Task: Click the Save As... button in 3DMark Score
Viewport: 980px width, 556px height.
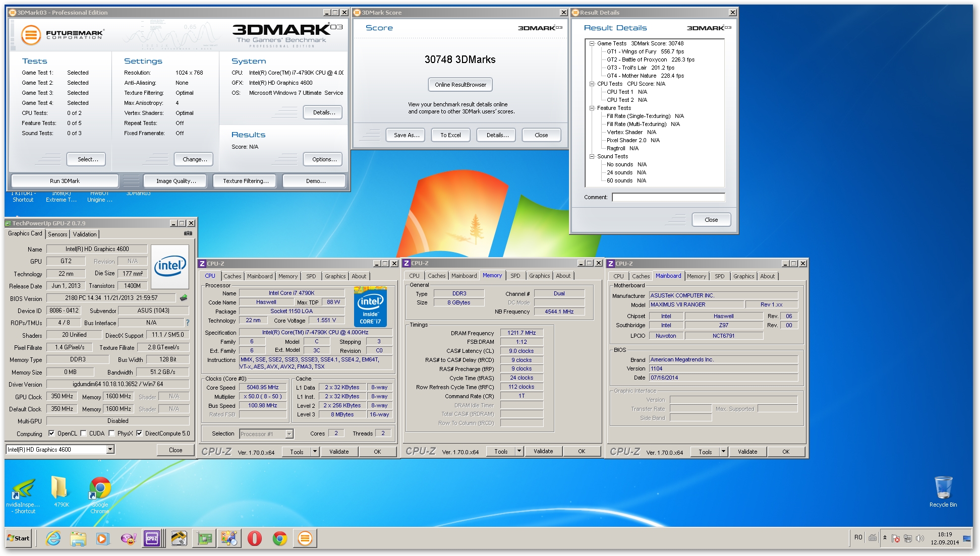Action: [x=407, y=135]
